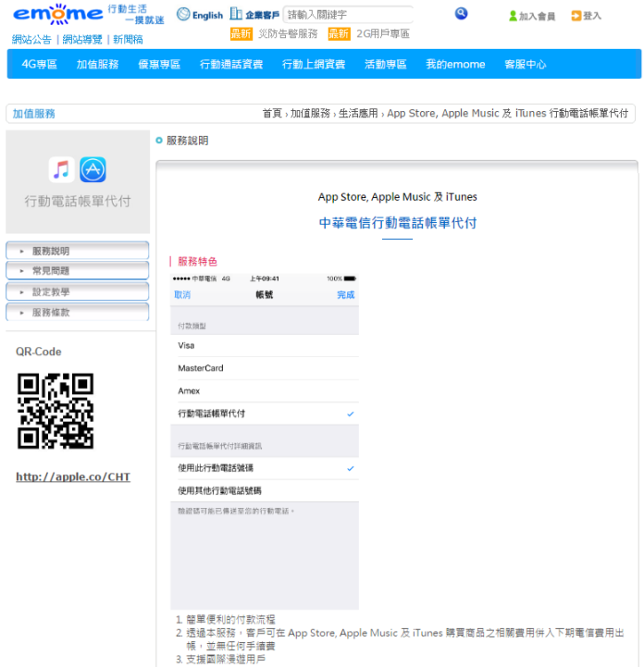The width and height of the screenshot is (644, 667).
Task: Click the 服務特色 heading
Action: coord(197,261)
